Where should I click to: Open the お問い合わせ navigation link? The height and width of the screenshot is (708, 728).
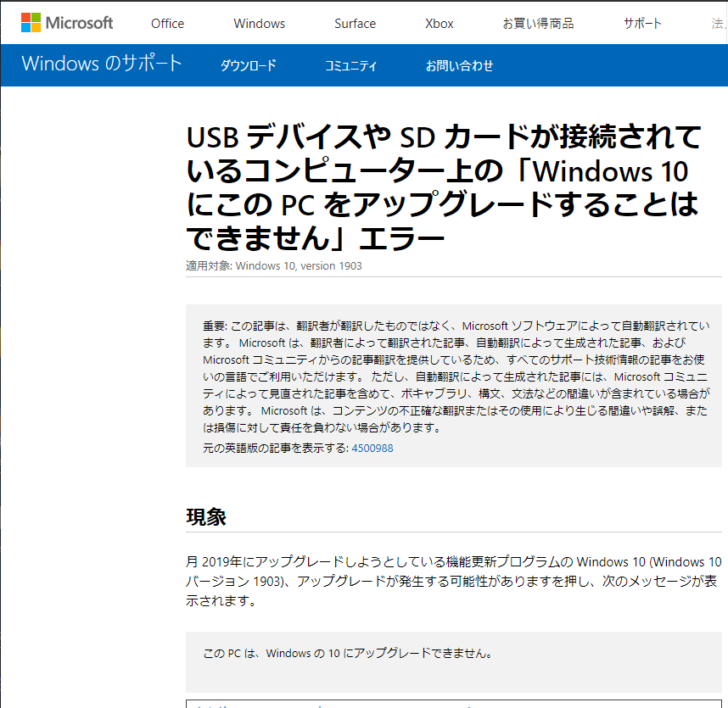[x=459, y=66]
